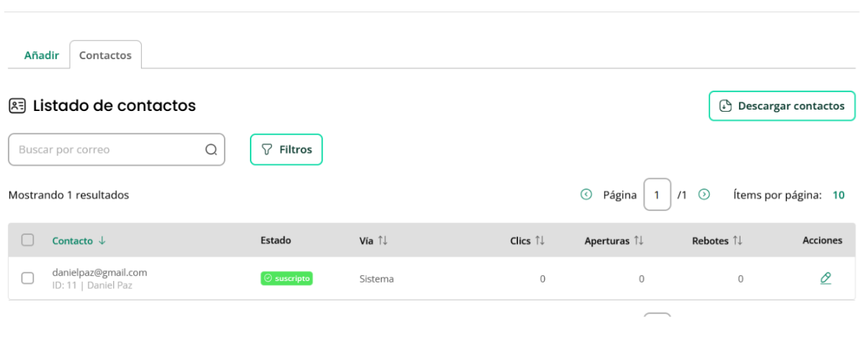Check the danielpaz@gmail.com row checkbox
The image size is (868, 338).
pos(28,278)
